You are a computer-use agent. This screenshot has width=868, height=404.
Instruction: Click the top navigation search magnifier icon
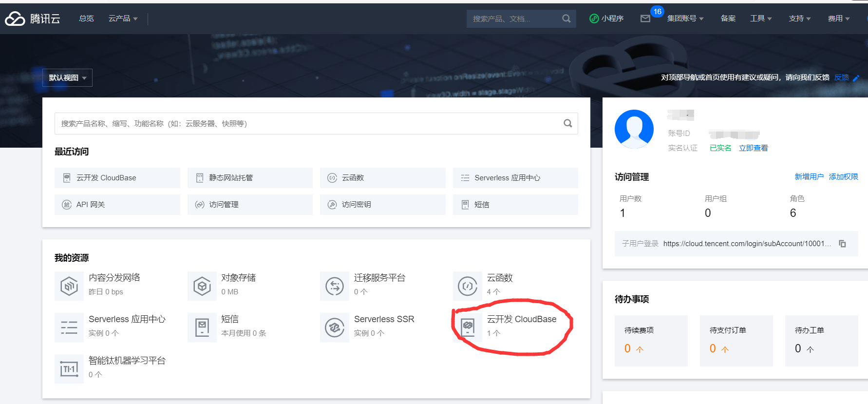(566, 19)
